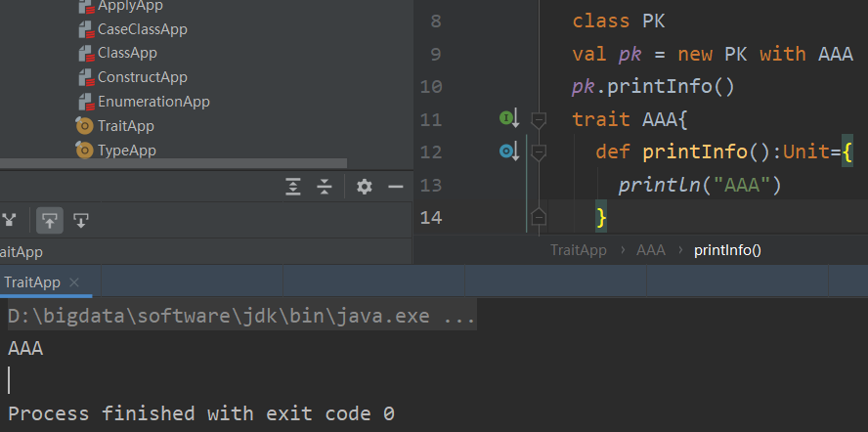Toggle autoscroll from source button
This screenshot has height=432, width=868.
[x=81, y=221]
